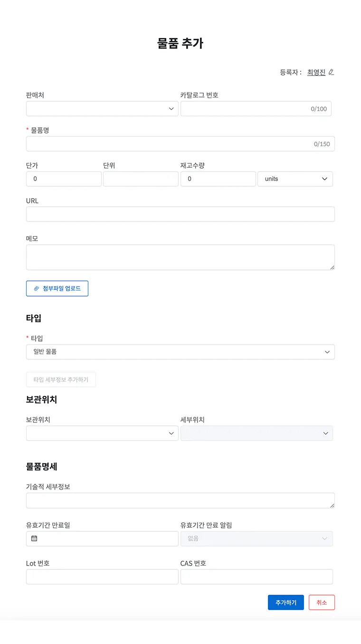Click the 세부위치 dropdown arrow
361x644 pixels.
(326, 433)
